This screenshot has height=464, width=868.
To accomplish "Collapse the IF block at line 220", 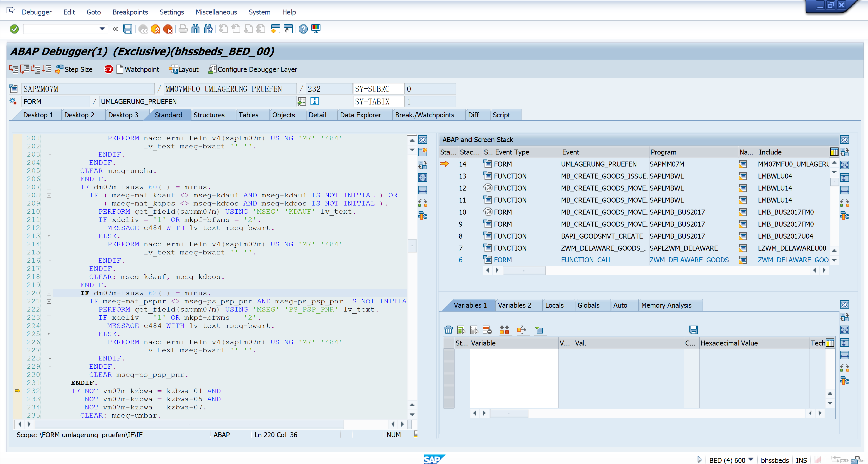I will coord(49,293).
